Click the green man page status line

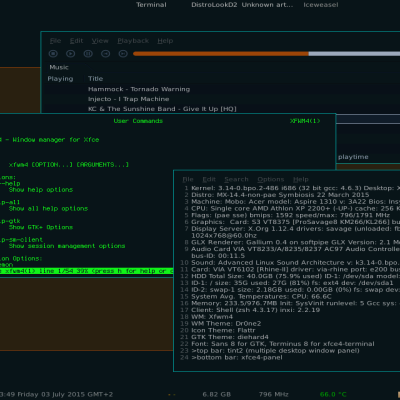87,271
